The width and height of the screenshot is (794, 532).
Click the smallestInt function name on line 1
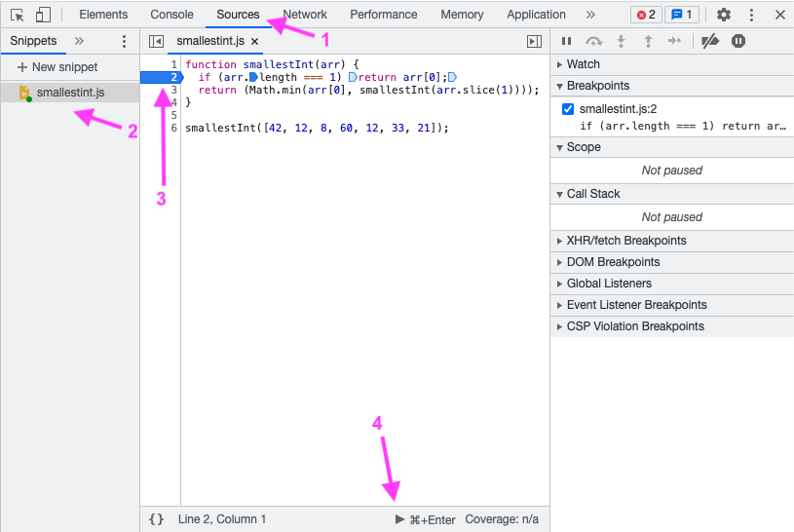[x=279, y=64]
